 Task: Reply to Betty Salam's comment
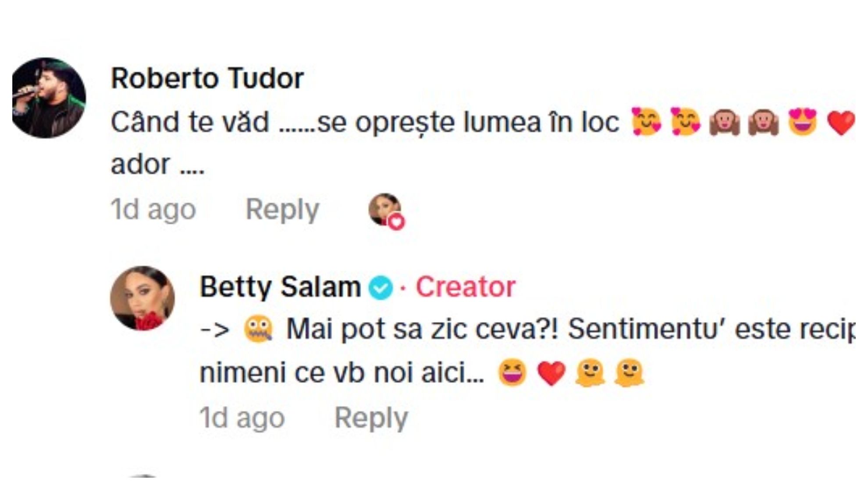(371, 418)
